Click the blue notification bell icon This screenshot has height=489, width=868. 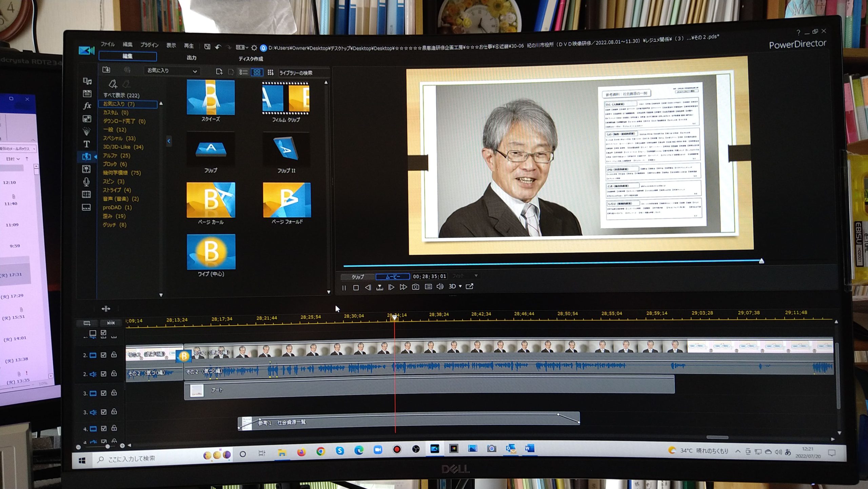263,48
